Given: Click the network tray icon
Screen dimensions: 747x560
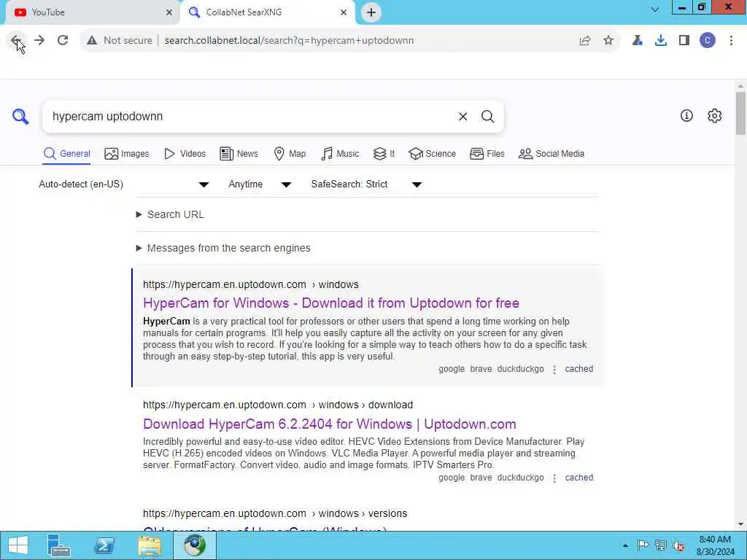Looking at the screenshot, I should [x=661, y=545].
